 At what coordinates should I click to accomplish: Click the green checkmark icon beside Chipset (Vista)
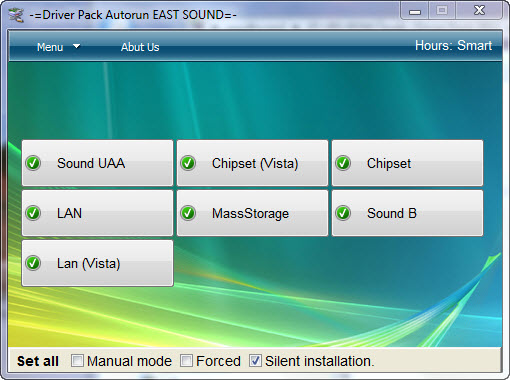(188, 163)
